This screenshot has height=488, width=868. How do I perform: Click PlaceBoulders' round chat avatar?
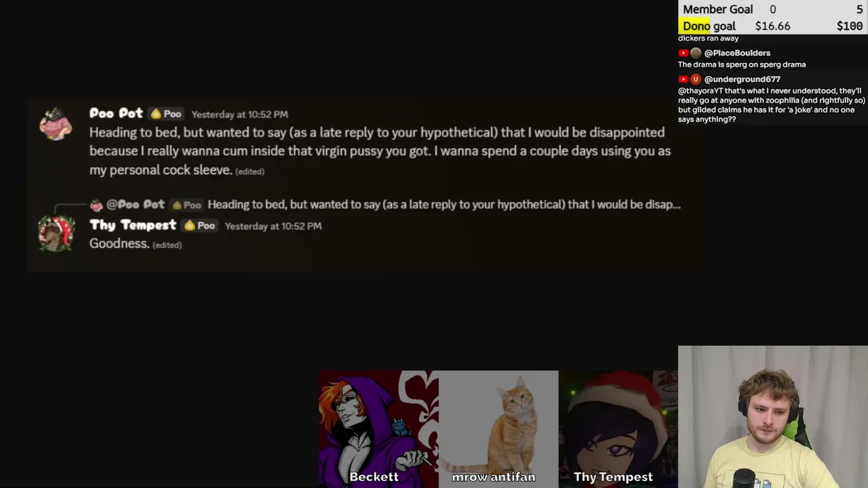[695, 53]
